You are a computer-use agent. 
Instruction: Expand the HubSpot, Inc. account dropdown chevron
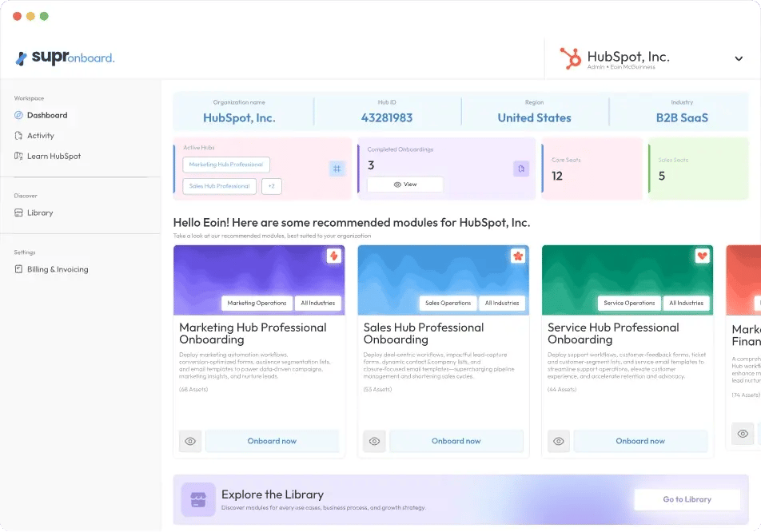[738, 58]
